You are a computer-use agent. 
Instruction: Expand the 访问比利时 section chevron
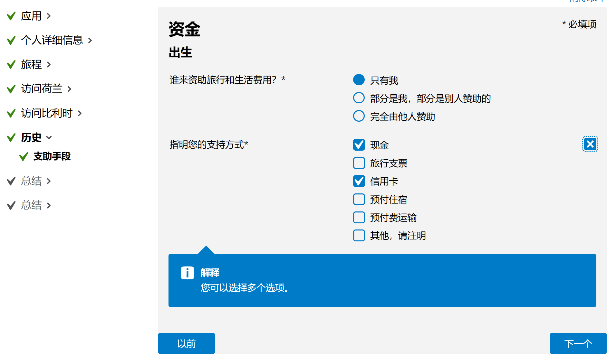pyautogui.click(x=80, y=113)
